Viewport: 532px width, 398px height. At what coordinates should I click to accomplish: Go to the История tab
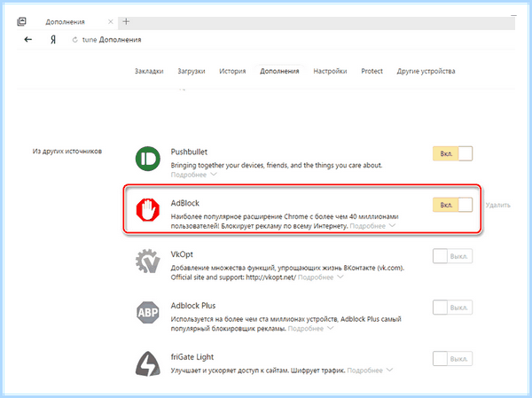232,71
